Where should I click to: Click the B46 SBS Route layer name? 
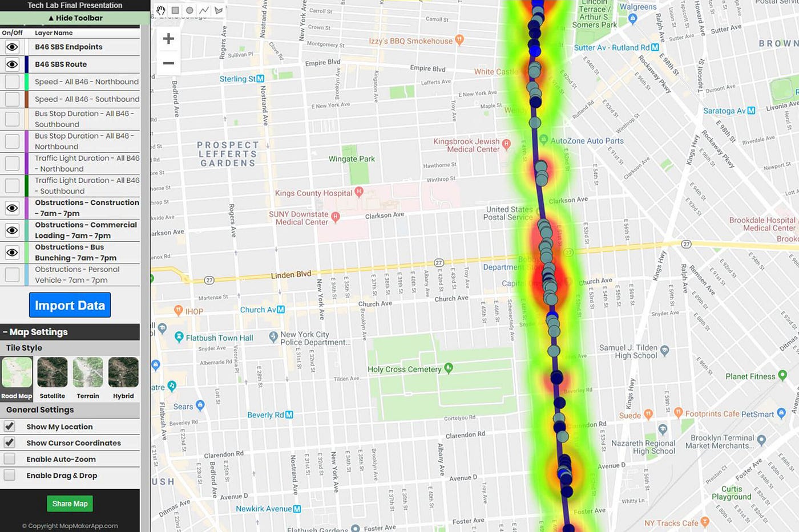[x=61, y=64]
